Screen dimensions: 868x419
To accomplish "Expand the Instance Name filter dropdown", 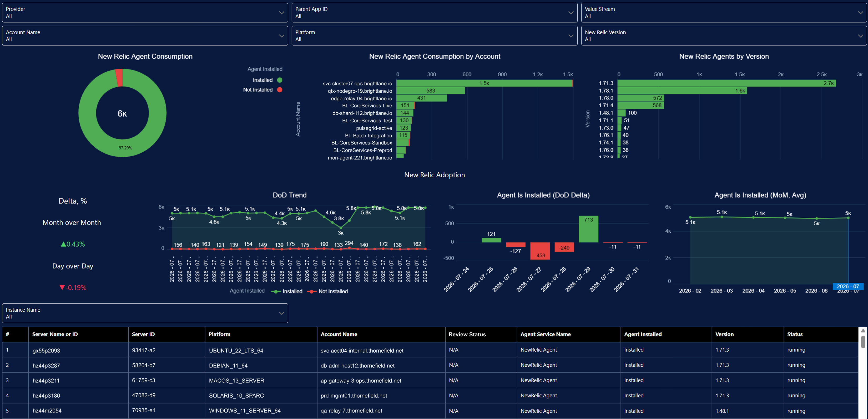I will 145,313.
